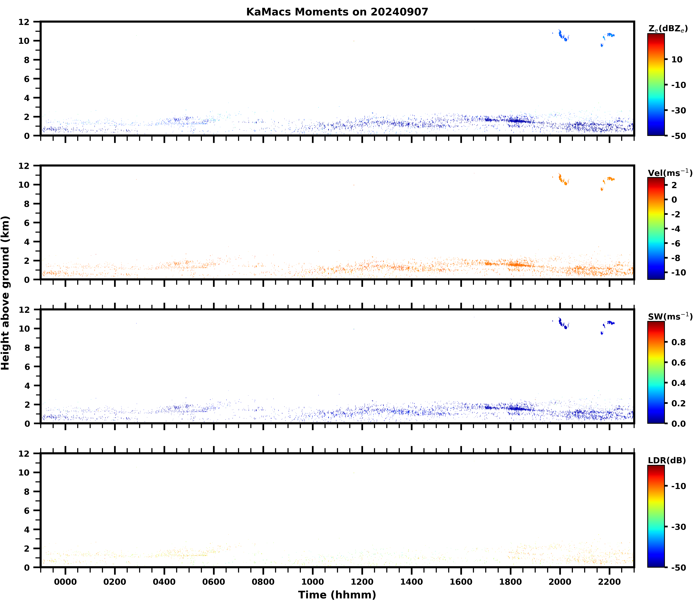Click the SW(ms-1) colorbar label
This screenshot has height=608, width=700.
(670, 317)
